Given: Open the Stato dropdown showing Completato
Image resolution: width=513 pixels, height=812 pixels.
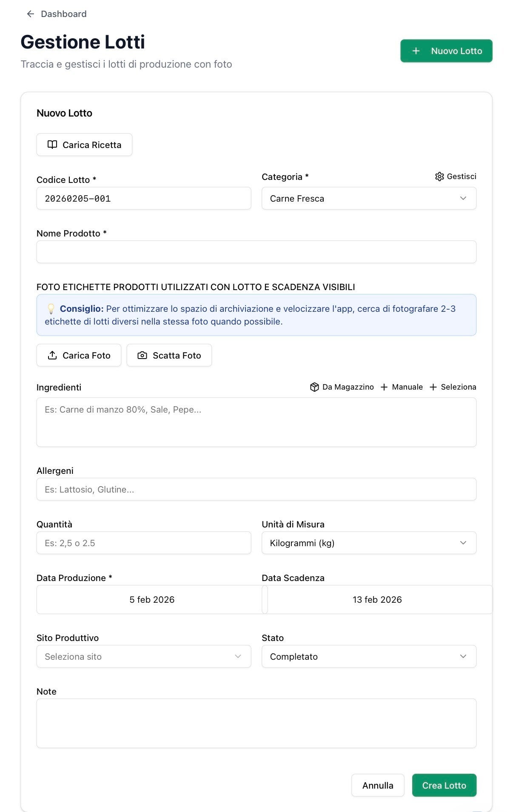Looking at the screenshot, I should (x=369, y=657).
